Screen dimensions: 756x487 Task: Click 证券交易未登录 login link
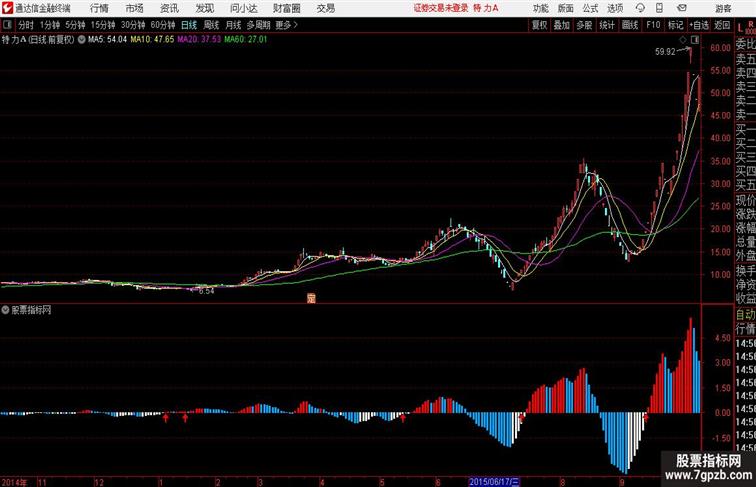point(441,8)
